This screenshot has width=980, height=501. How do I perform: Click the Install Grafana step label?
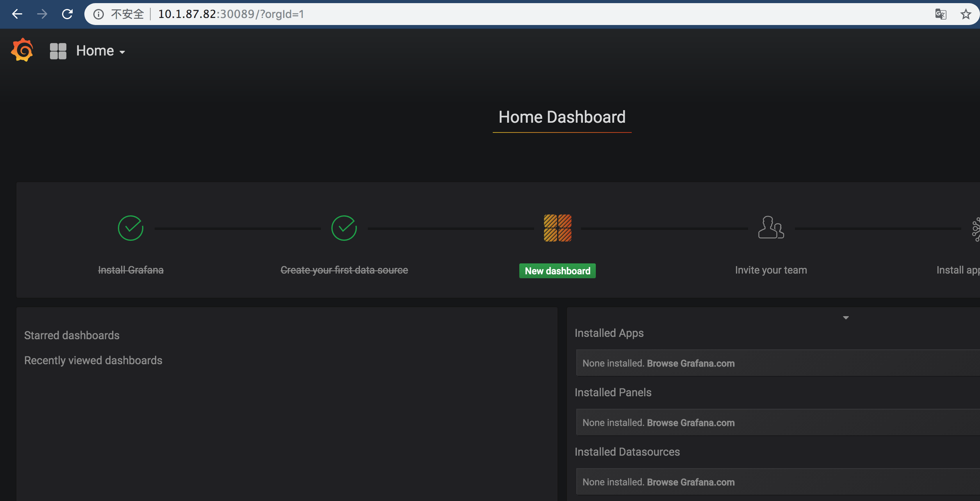[x=131, y=270]
